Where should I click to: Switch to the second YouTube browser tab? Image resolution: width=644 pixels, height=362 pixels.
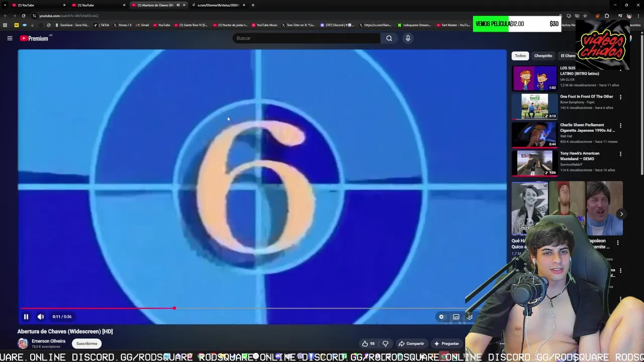coord(98,5)
